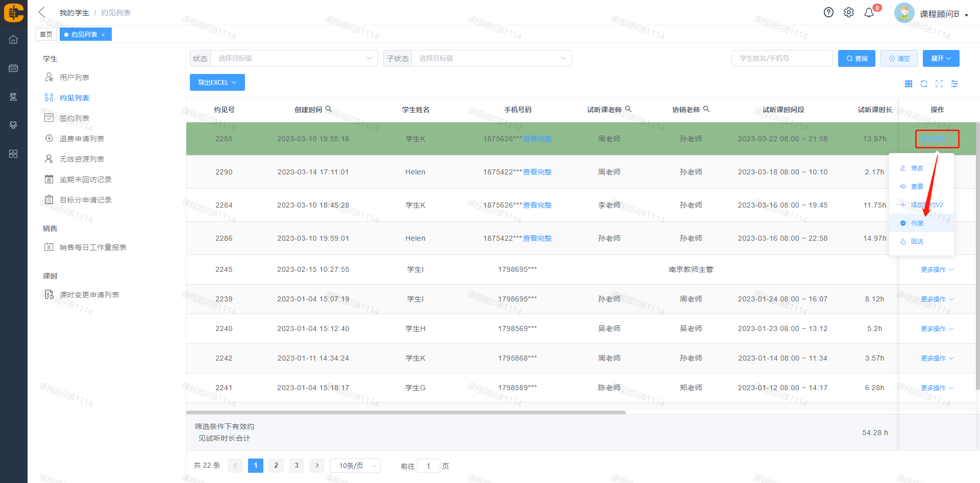Click the grid layout icon above table
Image resolution: width=980 pixels, height=483 pixels.
pyautogui.click(x=909, y=84)
